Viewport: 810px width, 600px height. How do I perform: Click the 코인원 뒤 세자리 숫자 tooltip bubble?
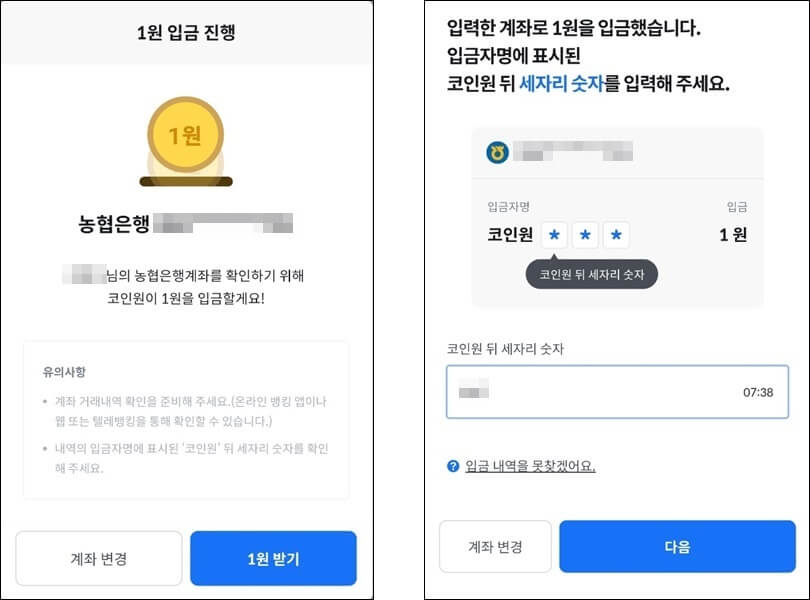(x=588, y=274)
